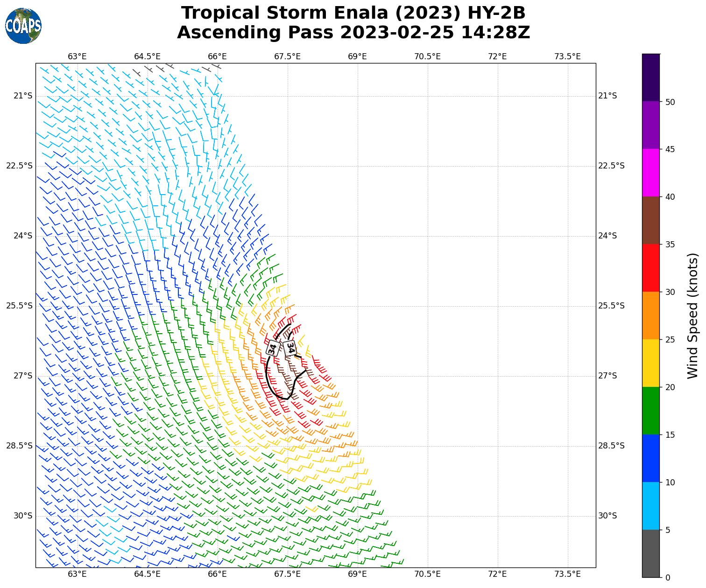Click the 22.5°S label on right axis
706x588 pixels.
[x=611, y=166]
